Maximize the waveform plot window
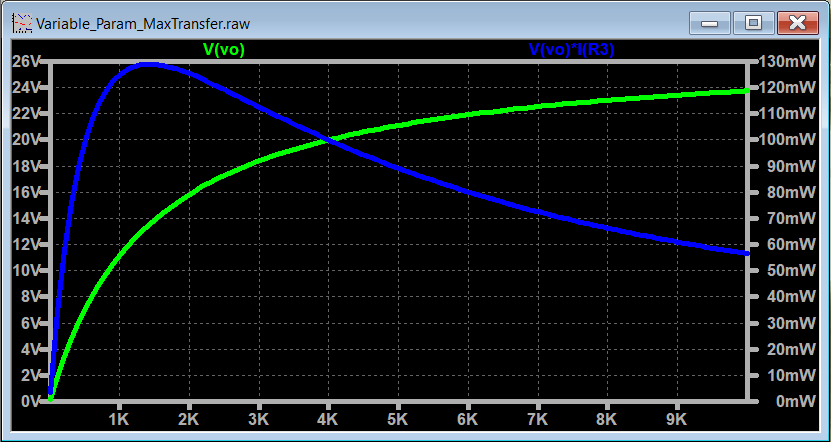Viewport: 831px width, 442px height. [753, 20]
